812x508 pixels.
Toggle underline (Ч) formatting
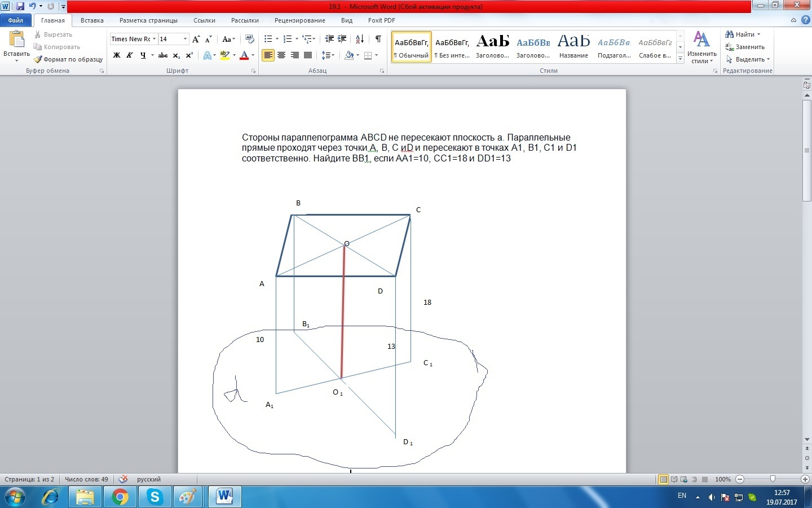click(143, 55)
